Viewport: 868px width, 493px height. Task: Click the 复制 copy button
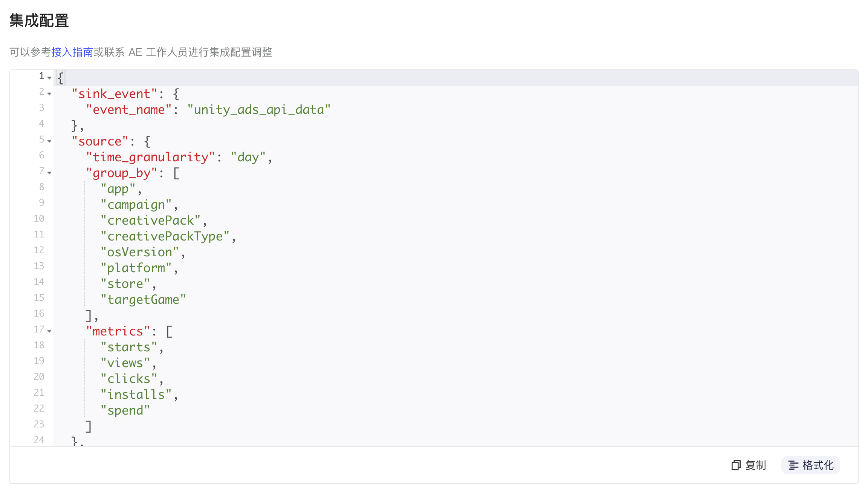(x=749, y=465)
